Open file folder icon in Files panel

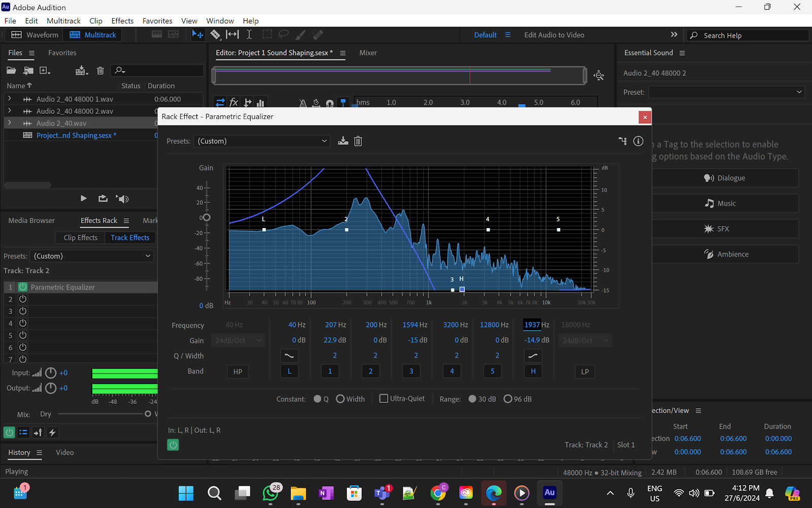[x=11, y=71]
